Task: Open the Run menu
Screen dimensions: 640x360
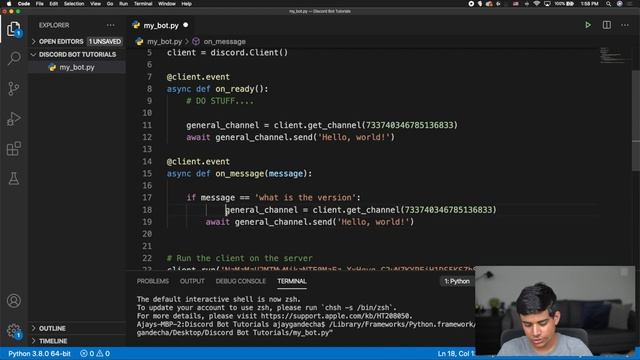Action: point(123,4)
